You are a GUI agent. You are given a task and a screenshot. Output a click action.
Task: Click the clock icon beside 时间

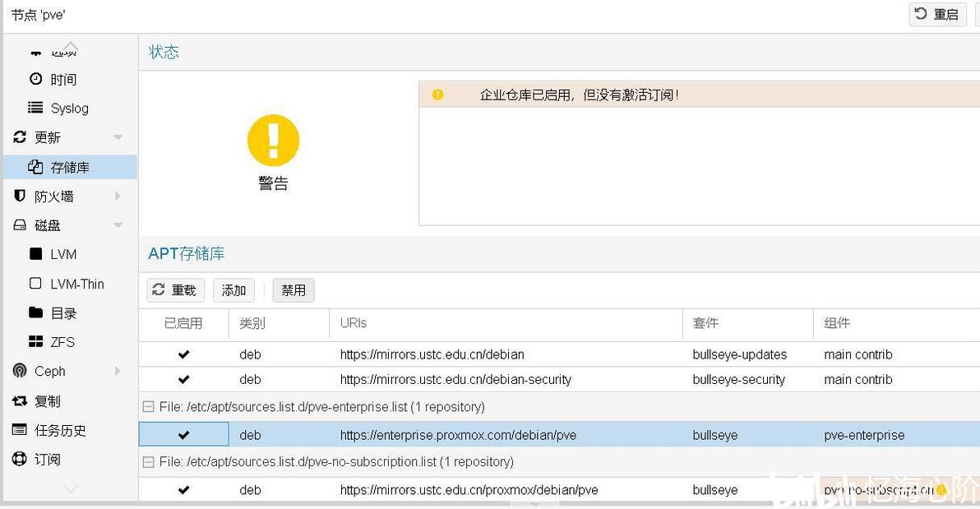[36, 79]
